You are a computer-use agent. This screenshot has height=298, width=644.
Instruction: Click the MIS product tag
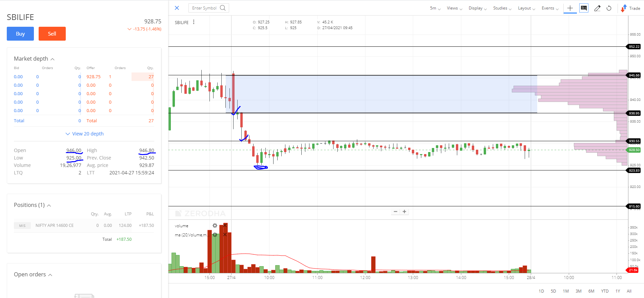pyautogui.click(x=22, y=226)
